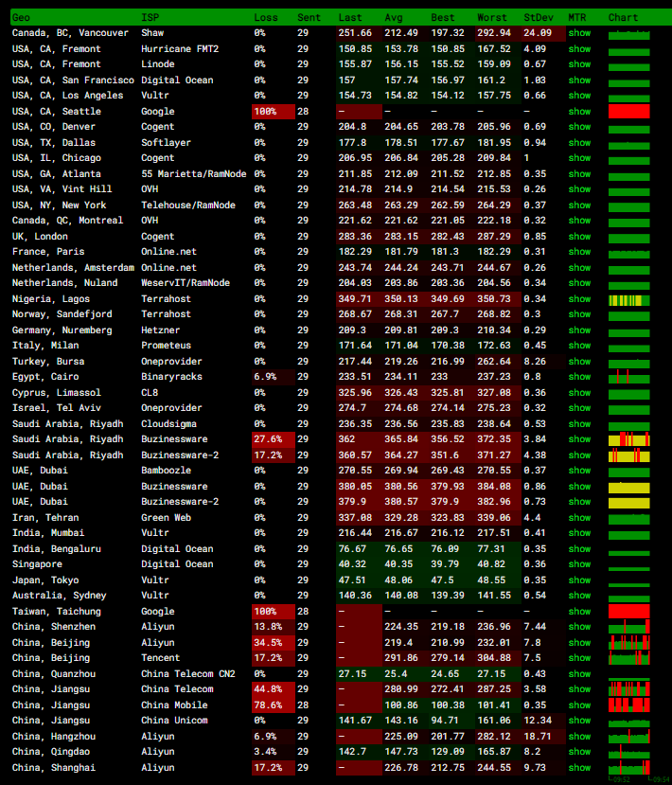Open the chart for Beijing Aliyun row
The width and height of the screenshot is (672, 785).
pyautogui.click(x=629, y=642)
